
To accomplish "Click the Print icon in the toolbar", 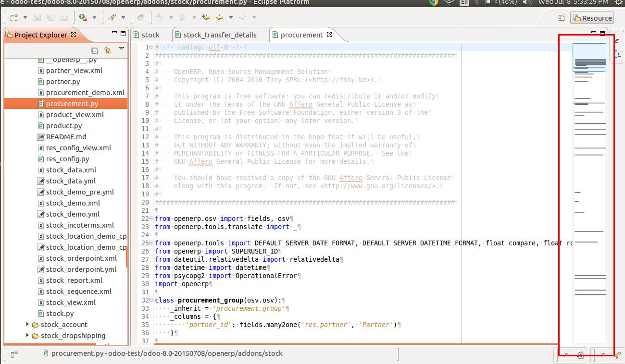I will 63,16.
